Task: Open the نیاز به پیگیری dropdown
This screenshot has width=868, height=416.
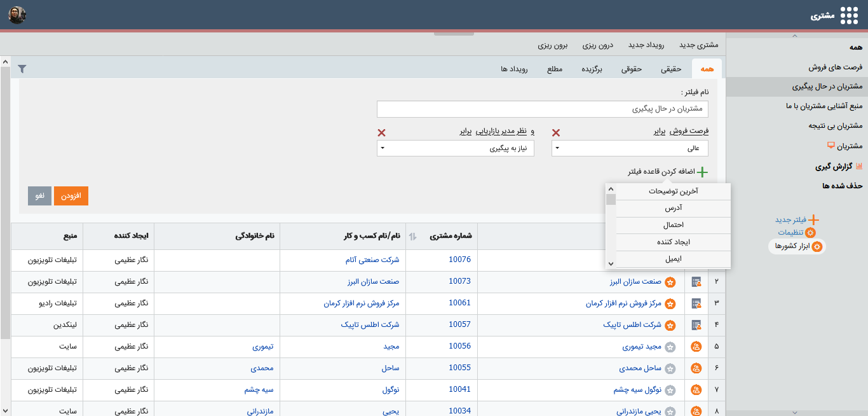Action: point(455,148)
